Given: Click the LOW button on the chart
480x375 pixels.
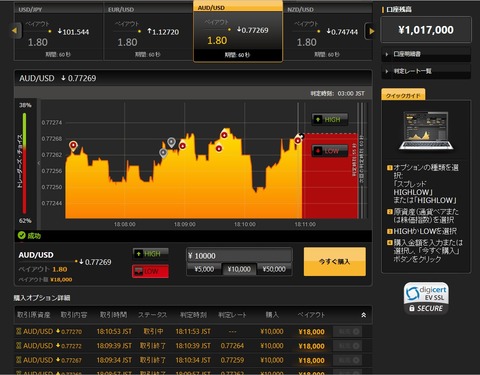Looking at the screenshot, I should 330,151.
